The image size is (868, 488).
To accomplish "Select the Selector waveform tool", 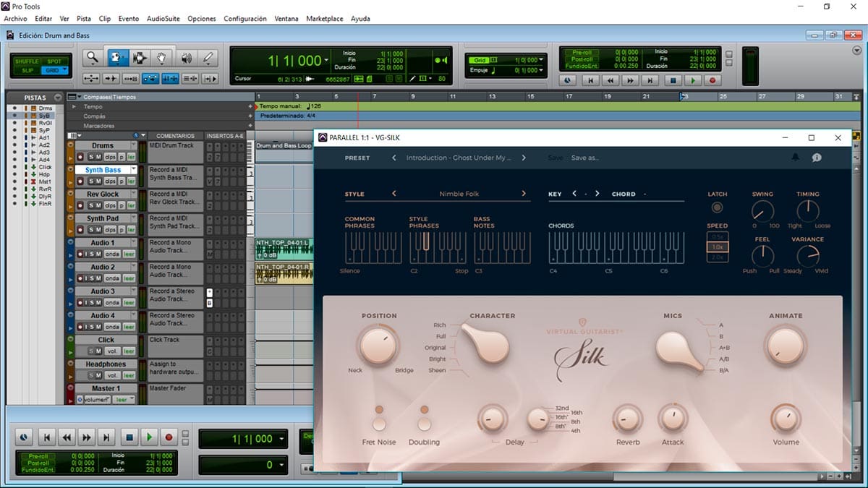I will pos(139,58).
